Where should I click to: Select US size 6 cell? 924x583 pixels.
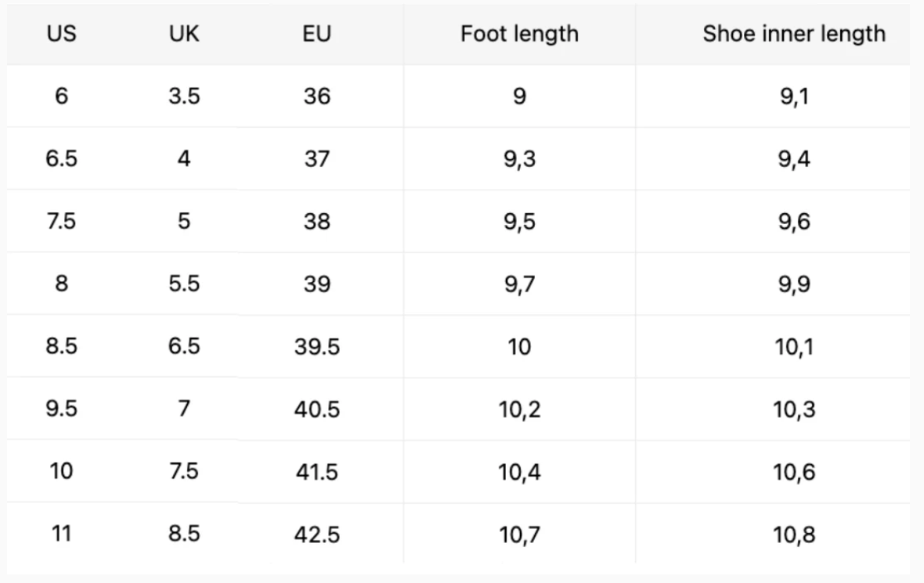pos(61,96)
